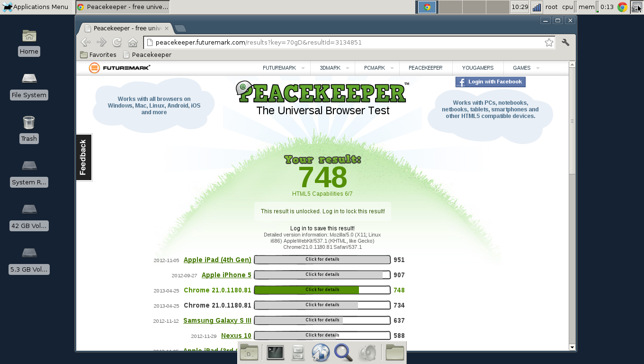Screen dimensions: 644x364
Task: Click the page scrollbar down arrow
Action: coord(572,347)
